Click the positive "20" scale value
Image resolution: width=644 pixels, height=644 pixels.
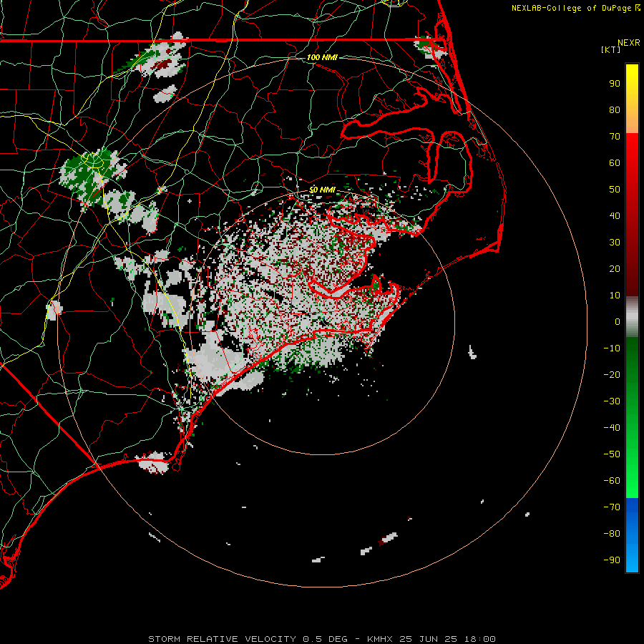tap(615, 269)
